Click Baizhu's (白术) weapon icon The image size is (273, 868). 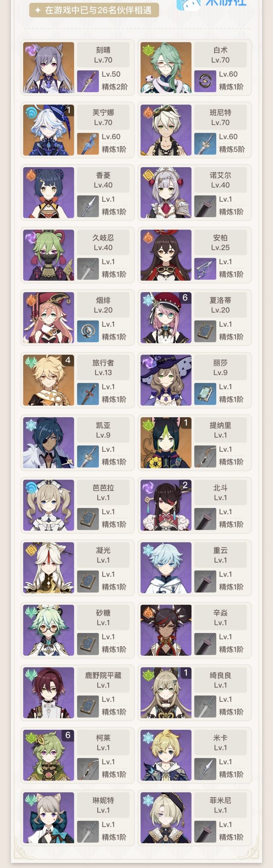click(205, 81)
